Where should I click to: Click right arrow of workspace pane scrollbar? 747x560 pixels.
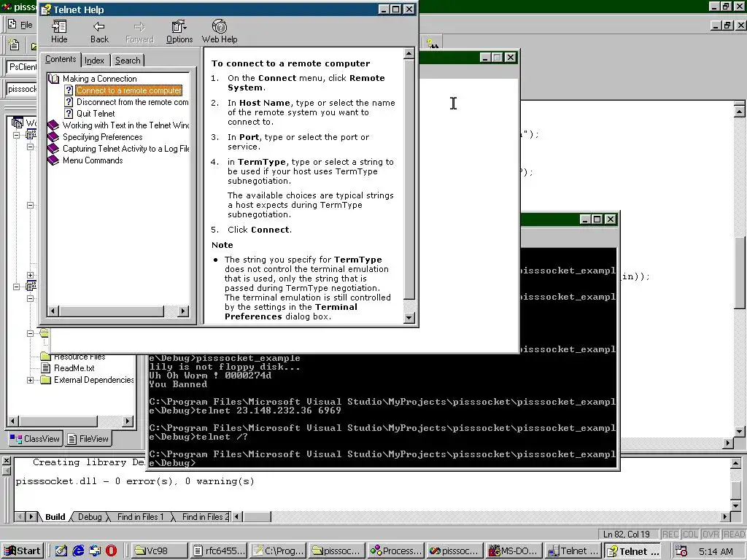click(128, 421)
